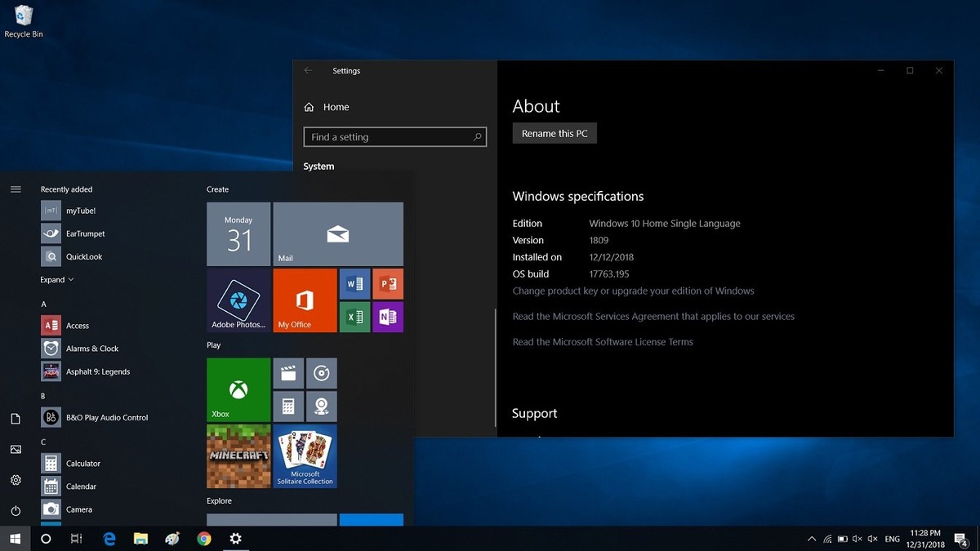Click the Find a setting search box

point(395,136)
